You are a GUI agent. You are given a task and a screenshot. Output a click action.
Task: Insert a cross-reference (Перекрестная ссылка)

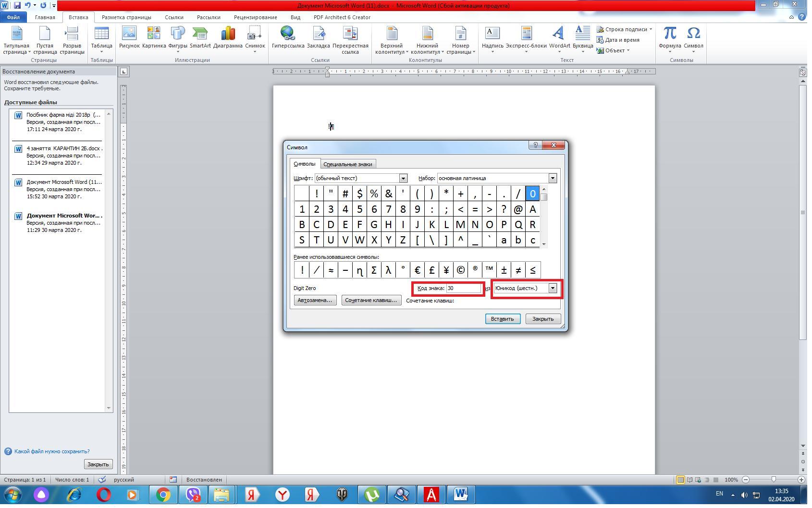pos(350,40)
